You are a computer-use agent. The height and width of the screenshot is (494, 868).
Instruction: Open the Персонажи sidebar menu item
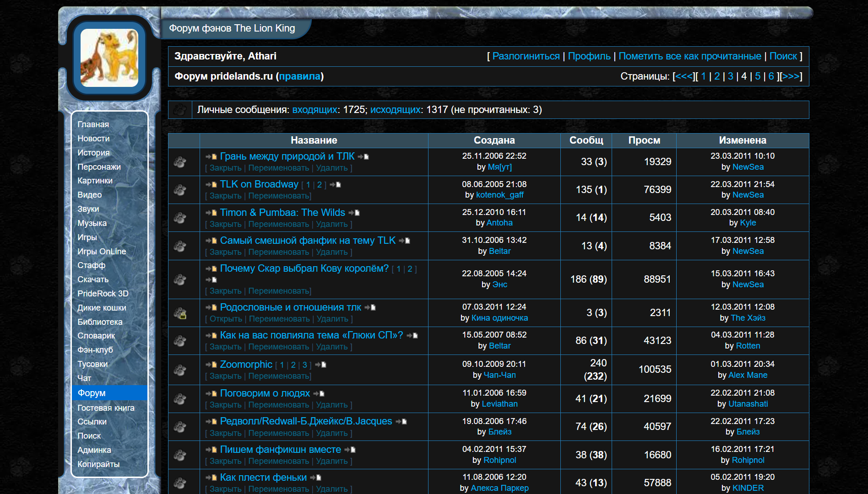tap(99, 166)
